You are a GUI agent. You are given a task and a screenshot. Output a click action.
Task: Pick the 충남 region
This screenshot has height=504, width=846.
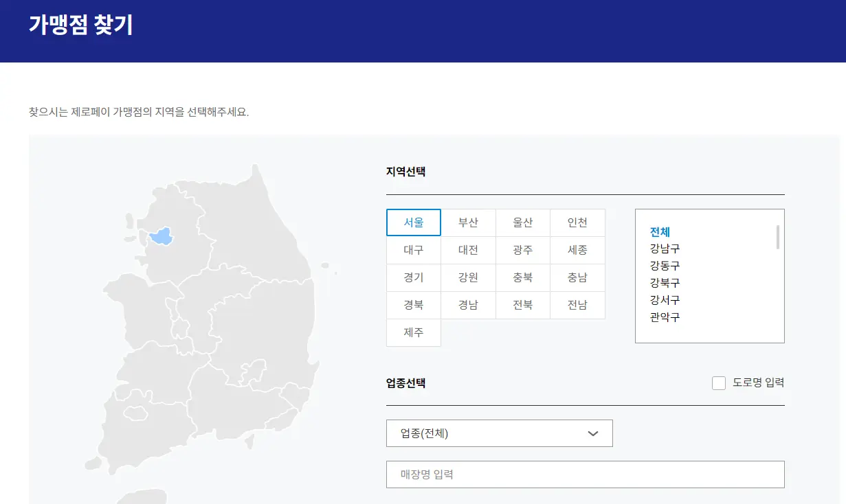pos(578,277)
